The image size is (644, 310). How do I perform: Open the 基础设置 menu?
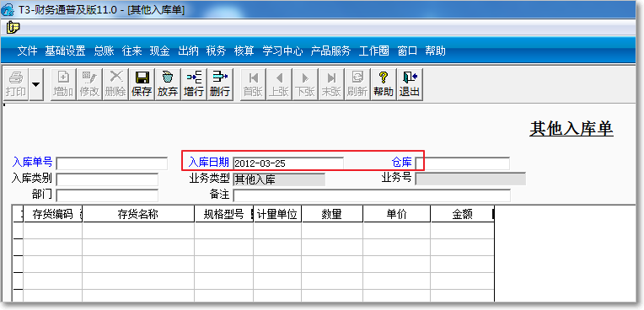[65, 51]
